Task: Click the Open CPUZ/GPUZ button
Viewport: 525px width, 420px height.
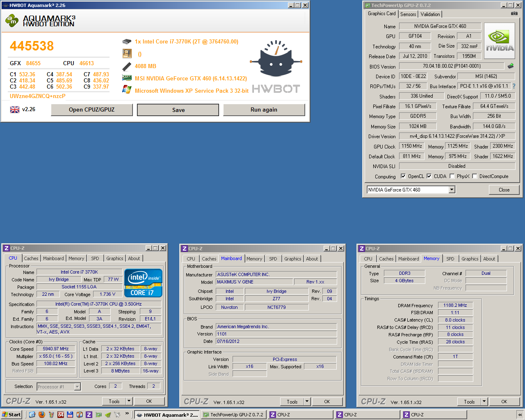Action: click(x=92, y=110)
